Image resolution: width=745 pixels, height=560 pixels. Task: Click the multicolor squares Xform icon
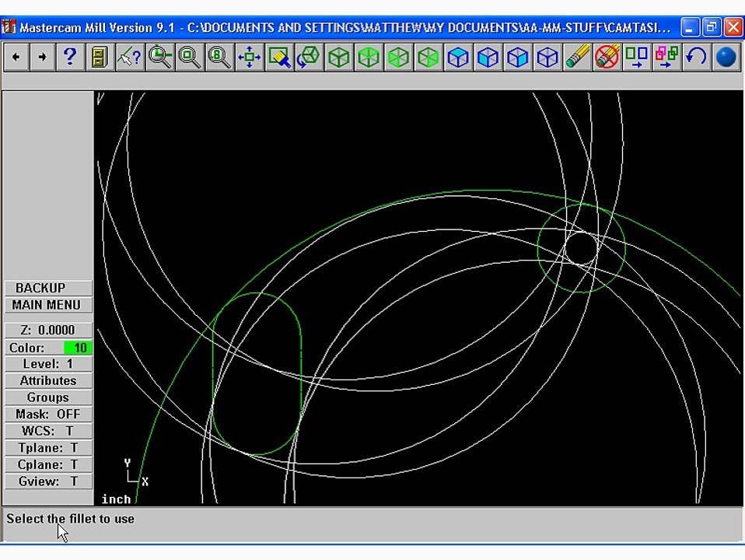coord(666,57)
